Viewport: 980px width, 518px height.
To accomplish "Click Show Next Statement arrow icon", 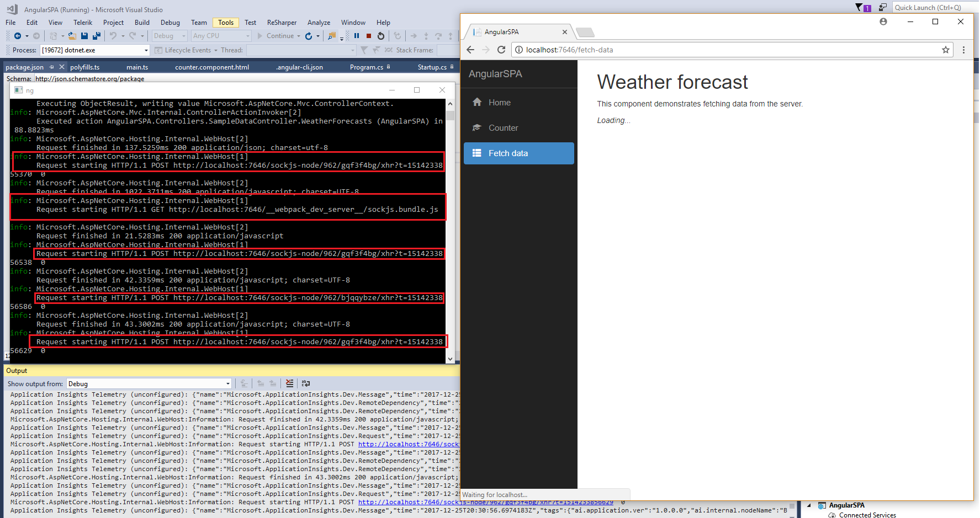I will (414, 36).
